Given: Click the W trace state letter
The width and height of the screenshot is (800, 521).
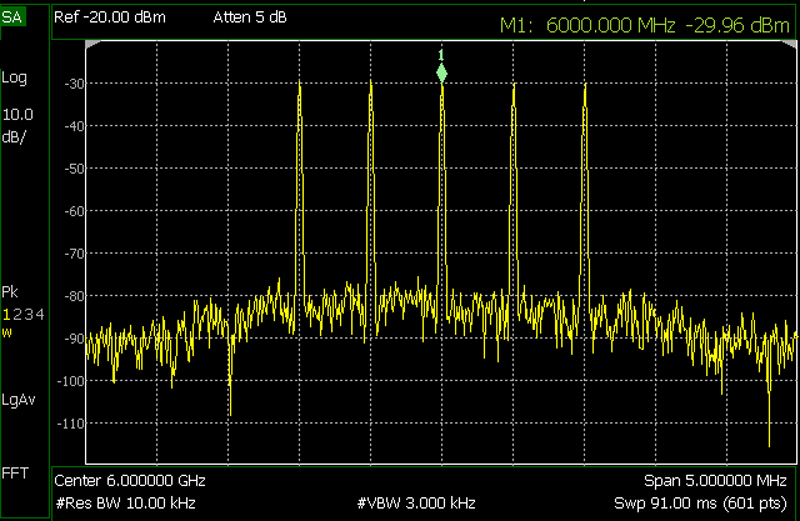Looking at the screenshot, I should tap(6, 333).
